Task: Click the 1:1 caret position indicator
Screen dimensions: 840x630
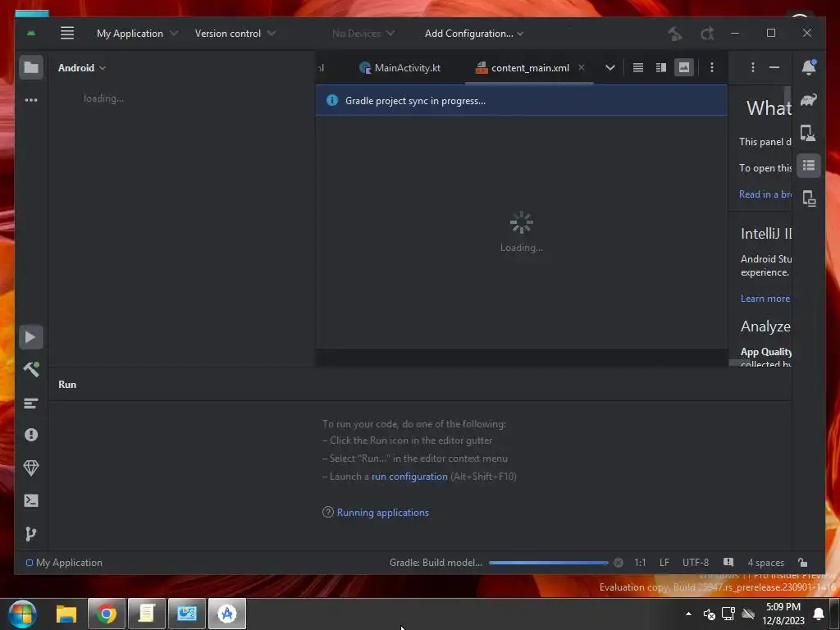Action: pyautogui.click(x=640, y=563)
